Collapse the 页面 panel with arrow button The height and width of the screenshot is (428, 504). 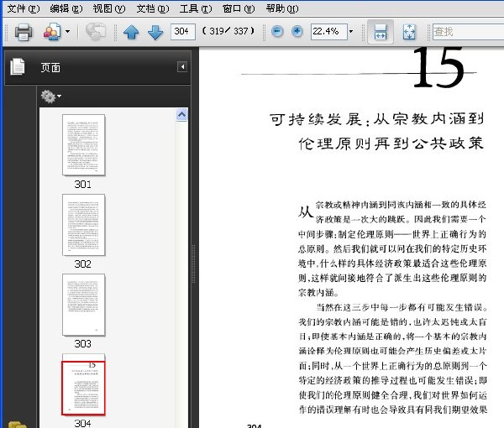pyautogui.click(x=182, y=67)
